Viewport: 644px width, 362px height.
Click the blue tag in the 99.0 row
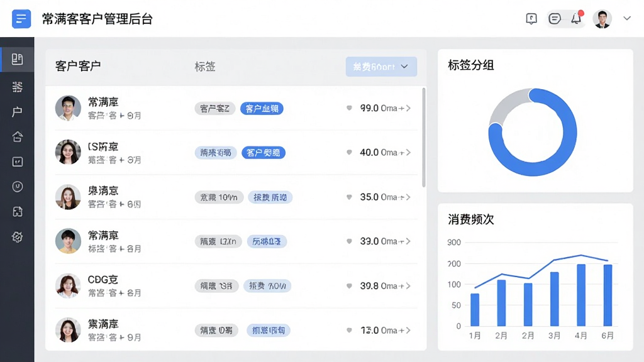point(262,108)
